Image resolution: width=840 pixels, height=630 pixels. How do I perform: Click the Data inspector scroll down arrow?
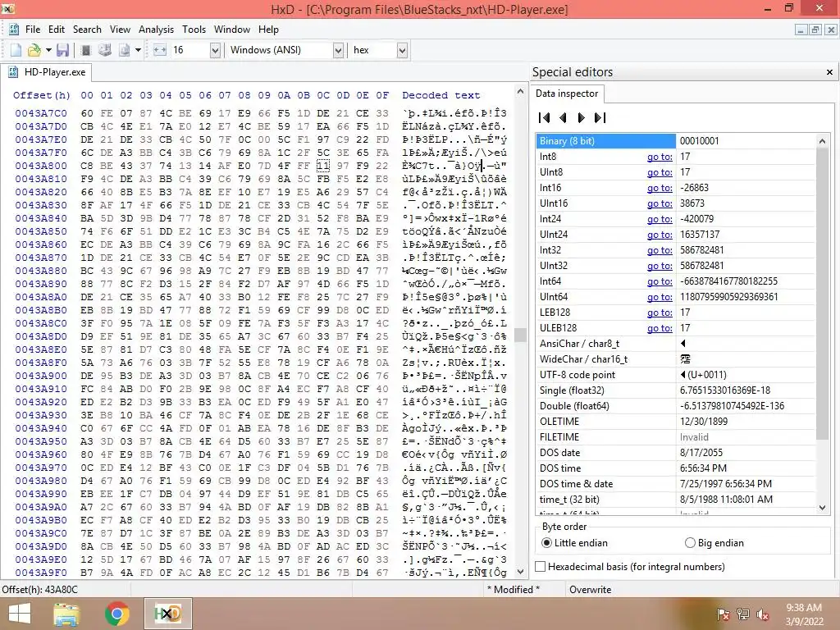tap(822, 507)
